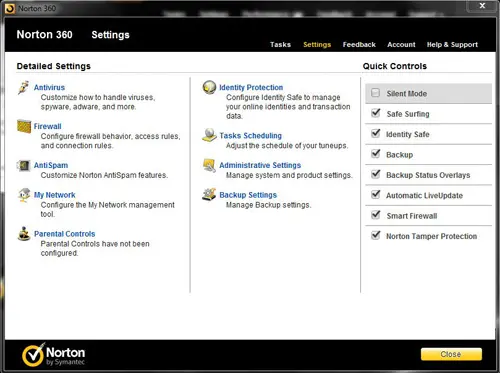Open the Help & Support menu
This screenshot has height=373, width=500.
pos(452,44)
